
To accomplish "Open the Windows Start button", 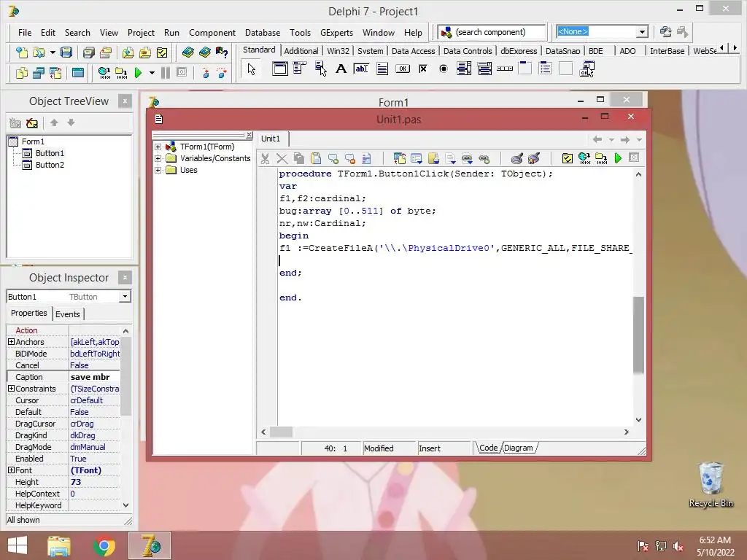I will 18,545.
